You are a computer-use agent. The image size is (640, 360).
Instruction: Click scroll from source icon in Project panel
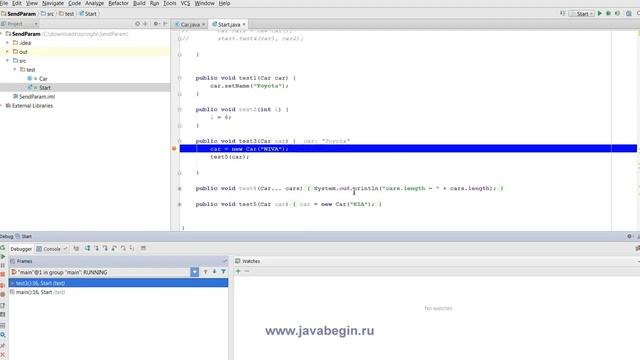pos(138,24)
